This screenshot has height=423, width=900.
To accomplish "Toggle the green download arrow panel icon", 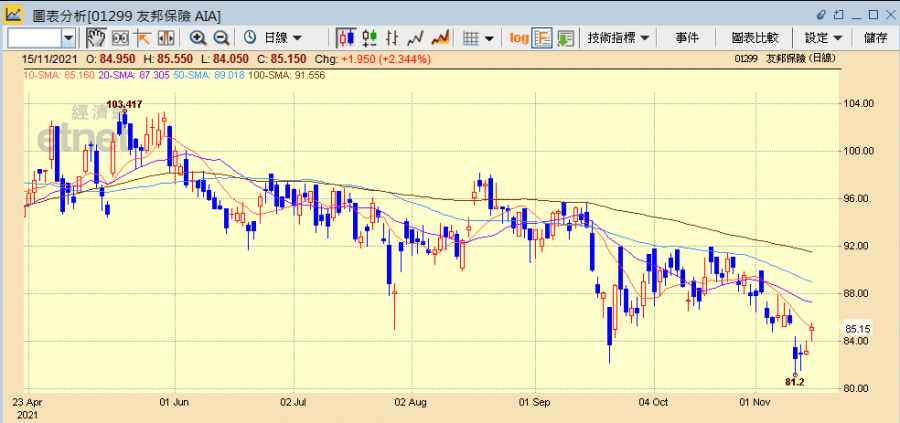I will point(566,37).
